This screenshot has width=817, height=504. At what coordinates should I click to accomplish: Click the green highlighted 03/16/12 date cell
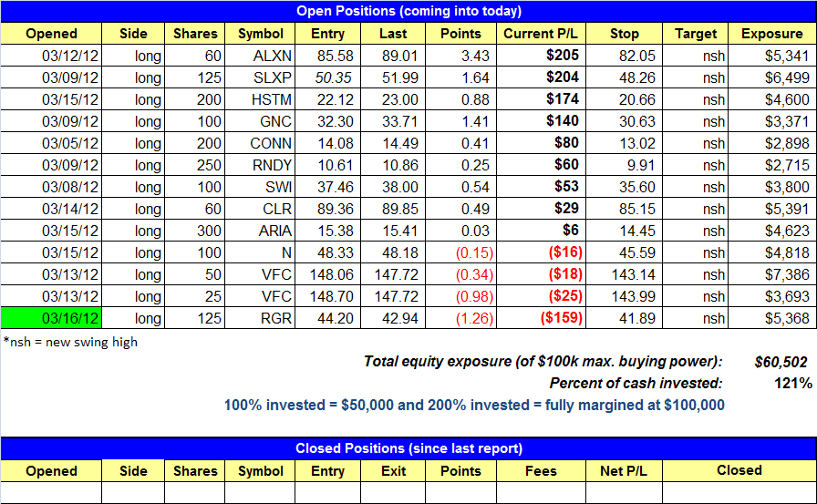point(51,317)
